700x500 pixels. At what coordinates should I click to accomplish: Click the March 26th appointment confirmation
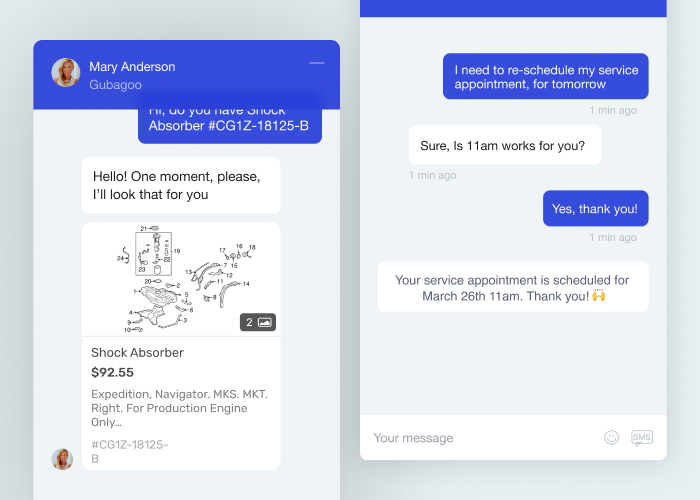(x=513, y=287)
